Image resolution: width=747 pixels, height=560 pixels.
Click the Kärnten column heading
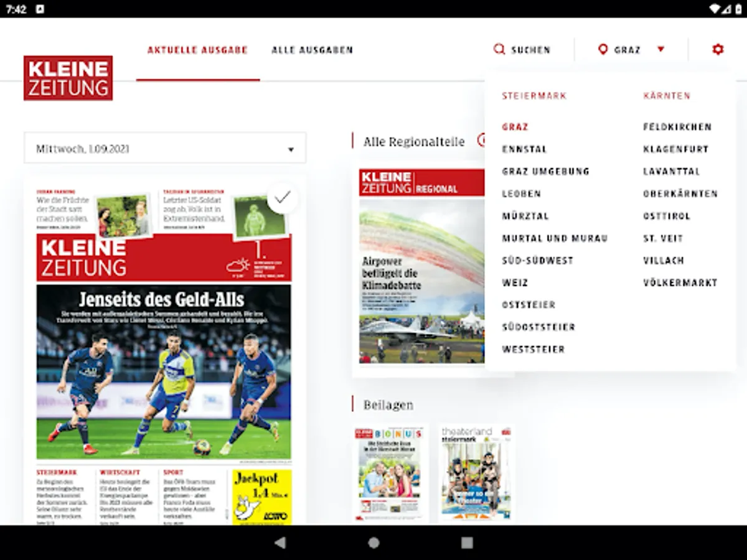(667, 96)
